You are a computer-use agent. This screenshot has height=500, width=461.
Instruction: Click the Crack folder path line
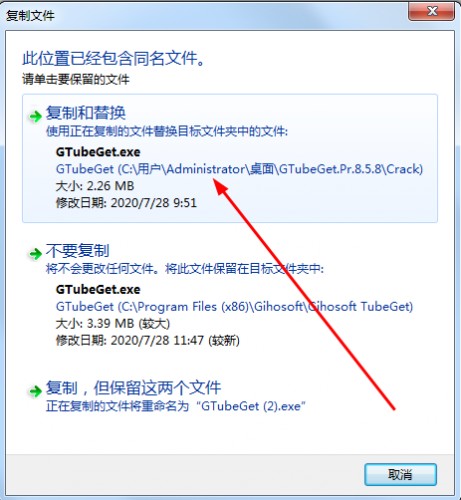tap(239, 169)
